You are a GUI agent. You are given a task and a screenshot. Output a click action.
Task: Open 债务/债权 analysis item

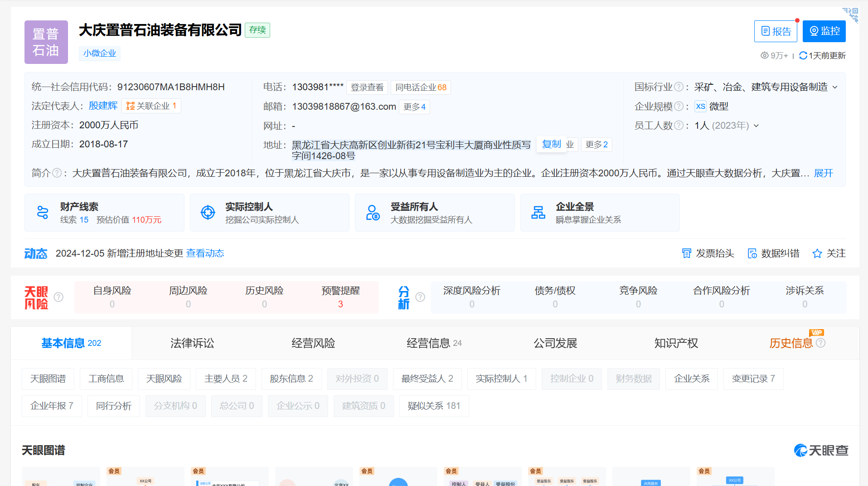[x=555, y=297]
